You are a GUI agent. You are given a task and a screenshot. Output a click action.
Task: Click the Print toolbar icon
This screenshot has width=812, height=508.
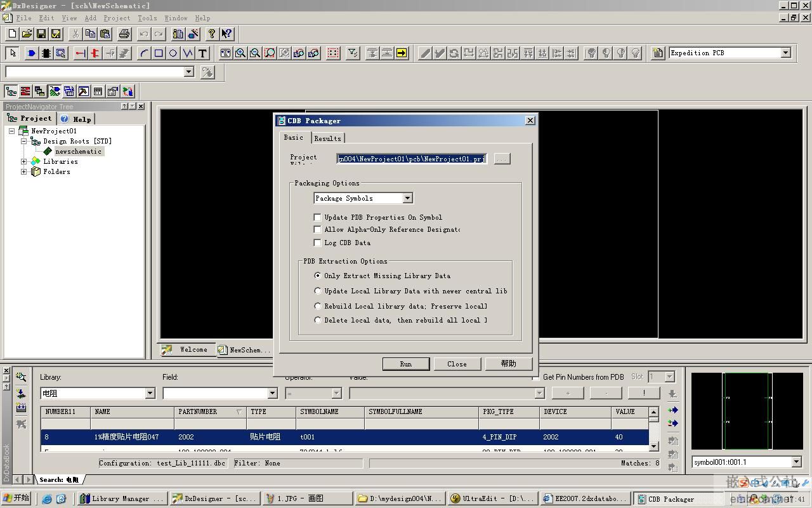pos(124,34)
